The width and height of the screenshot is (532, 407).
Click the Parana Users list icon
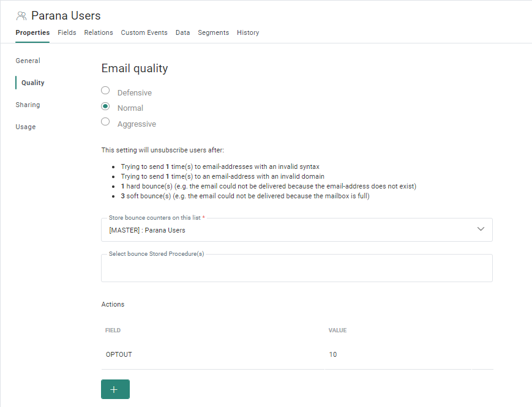[21, 16]
